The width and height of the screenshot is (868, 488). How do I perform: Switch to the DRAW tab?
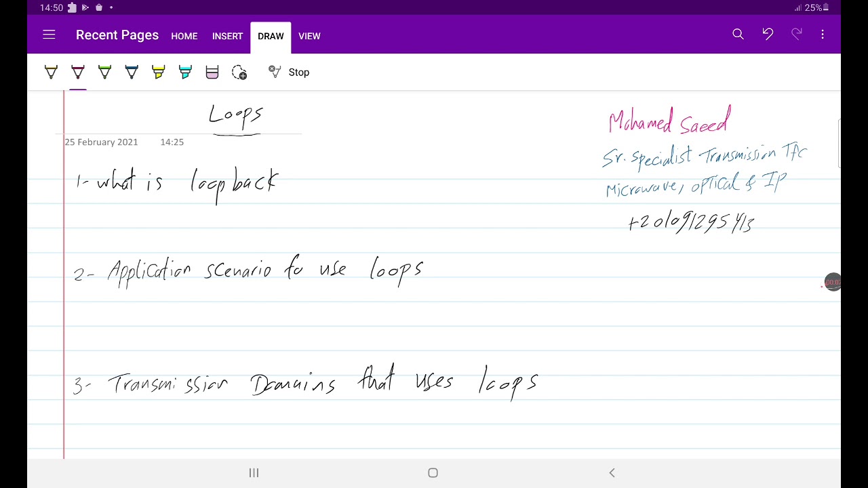(271, 36)
